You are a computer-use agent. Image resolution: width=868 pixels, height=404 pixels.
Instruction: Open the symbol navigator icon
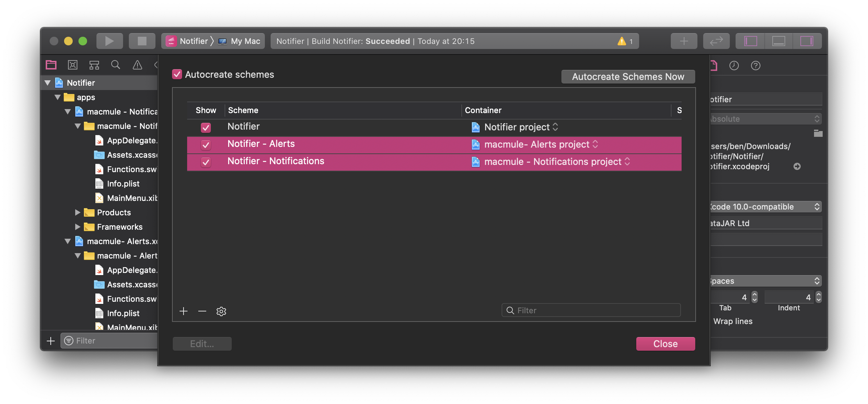pyautogui.click(x=94, y=65)
